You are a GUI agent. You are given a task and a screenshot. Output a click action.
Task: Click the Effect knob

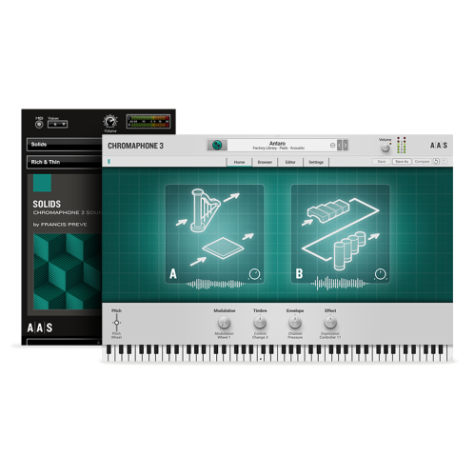coord(330,323)
